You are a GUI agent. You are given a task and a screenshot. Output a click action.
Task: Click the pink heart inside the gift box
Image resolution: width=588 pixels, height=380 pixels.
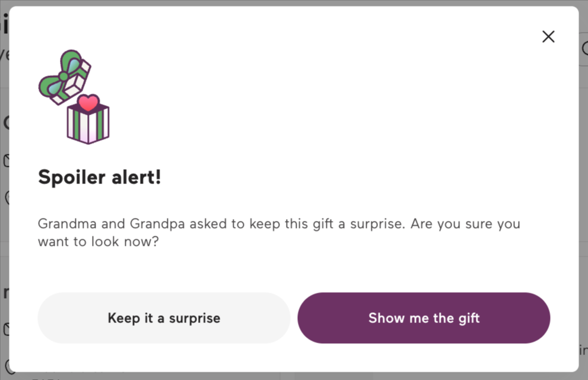[88, 103]
